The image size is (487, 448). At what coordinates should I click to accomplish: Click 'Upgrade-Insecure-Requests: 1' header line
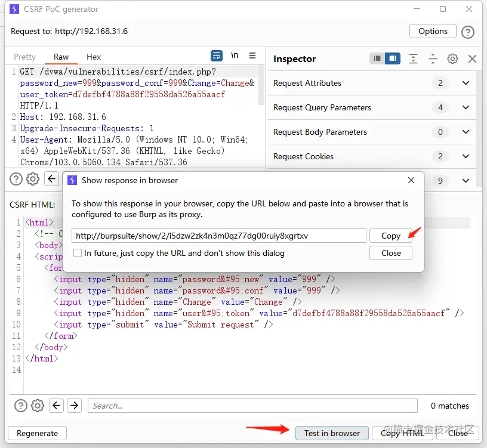coord(87,128)
